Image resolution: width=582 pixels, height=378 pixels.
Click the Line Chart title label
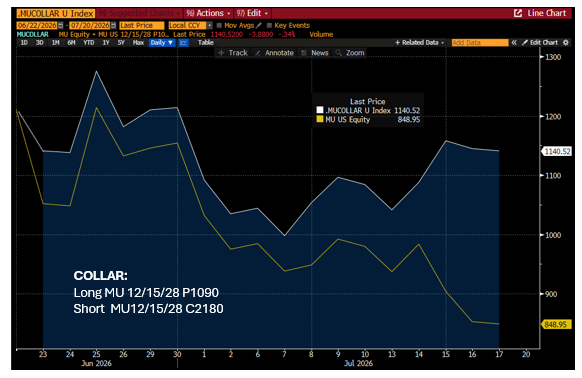click(547, 13)
